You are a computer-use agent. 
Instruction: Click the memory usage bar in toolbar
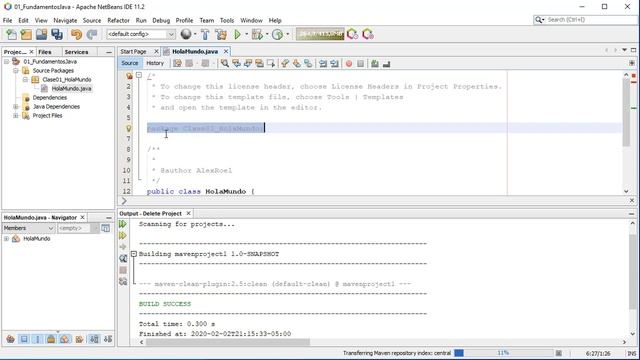[x=320, y=34]
